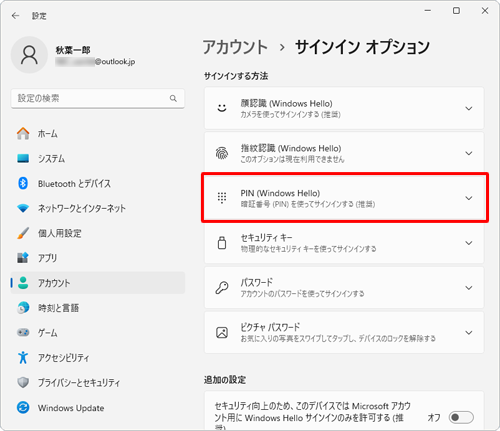The width and height of the screenshot is (500, 431).
Task: Go to Bluetooth とデバイス settings
Action: click(98, 183)
